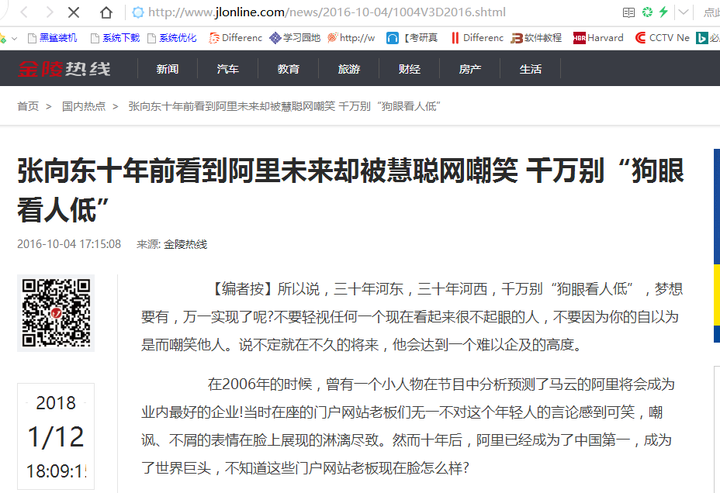
Task: Expand the address bar dropdown arrow
Action: (x=682, y=12)
